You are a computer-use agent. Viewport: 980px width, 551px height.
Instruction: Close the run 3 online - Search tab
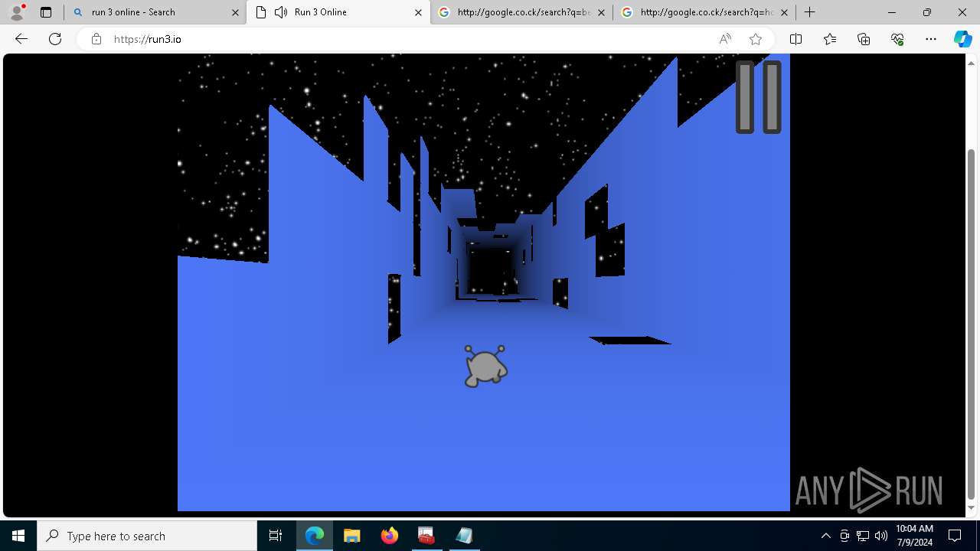(235, 12)
